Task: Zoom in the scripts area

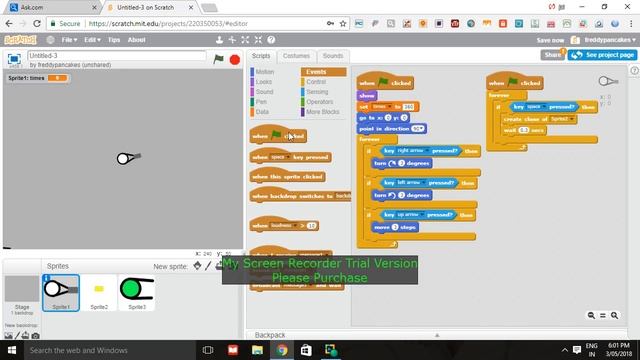Action: [x=614, y=315]
